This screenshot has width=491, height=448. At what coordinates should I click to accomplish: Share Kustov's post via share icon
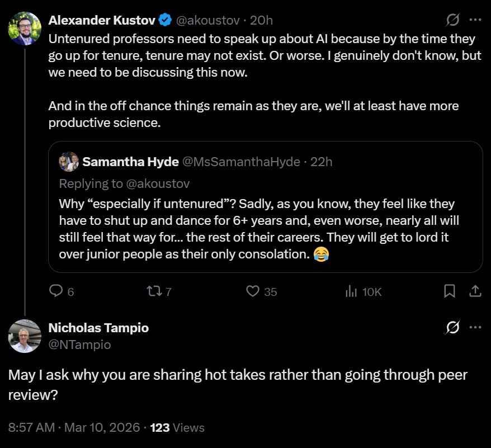(475, 291)
